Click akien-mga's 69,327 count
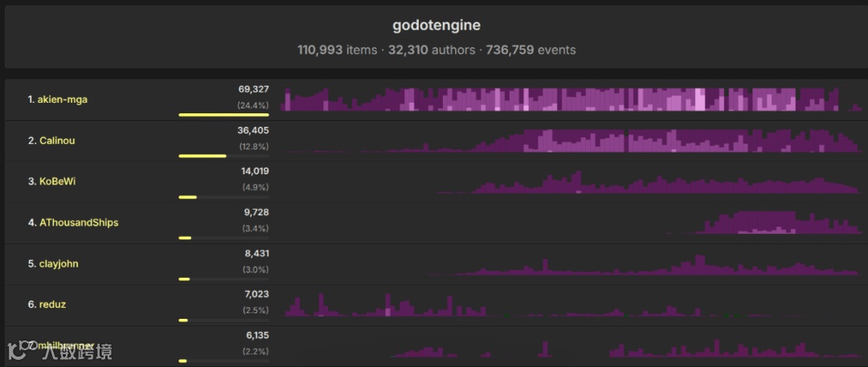The width and height of the screenshot is (868, 367). tap(253, 89)
